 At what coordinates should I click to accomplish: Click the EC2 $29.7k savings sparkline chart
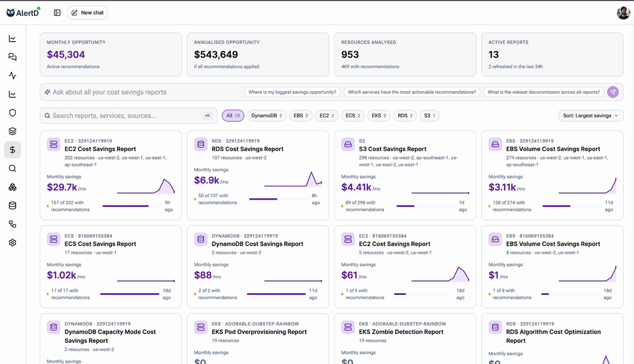pyautogui.click(x=146, y=186)
